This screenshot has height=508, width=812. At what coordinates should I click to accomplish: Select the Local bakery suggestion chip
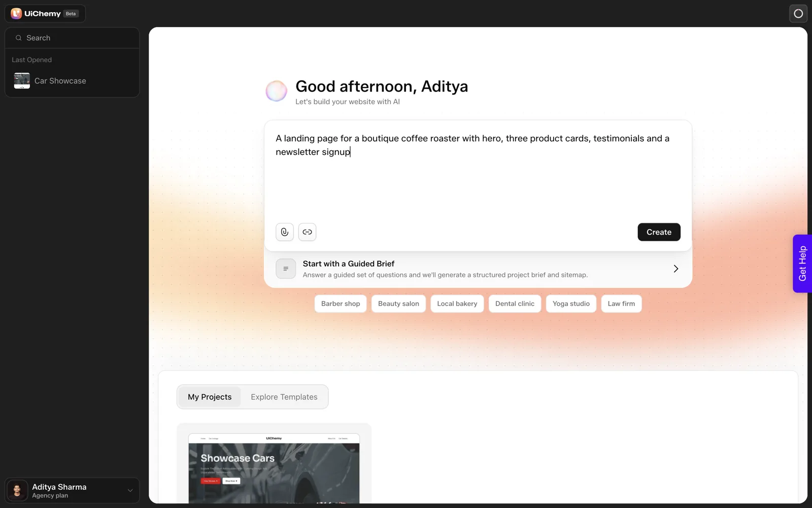(457, 304)
